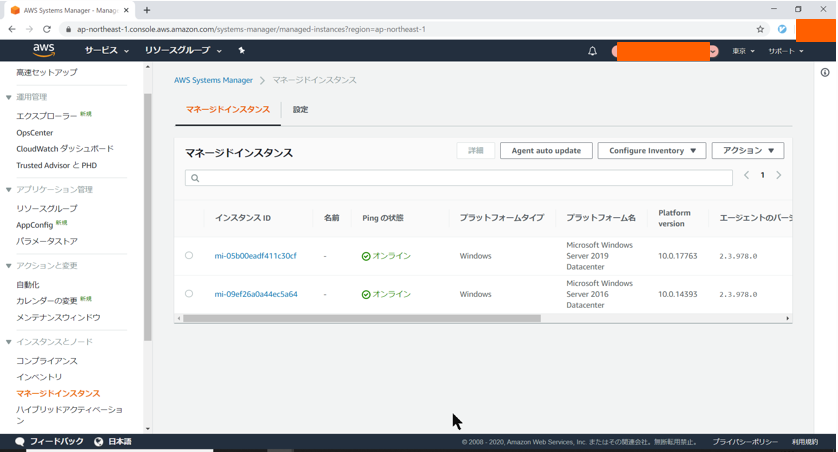Click the 10.0.17763 platform version cell
Image resolution: width=838 pixels, height=452 pixels.
coord(678,256)
